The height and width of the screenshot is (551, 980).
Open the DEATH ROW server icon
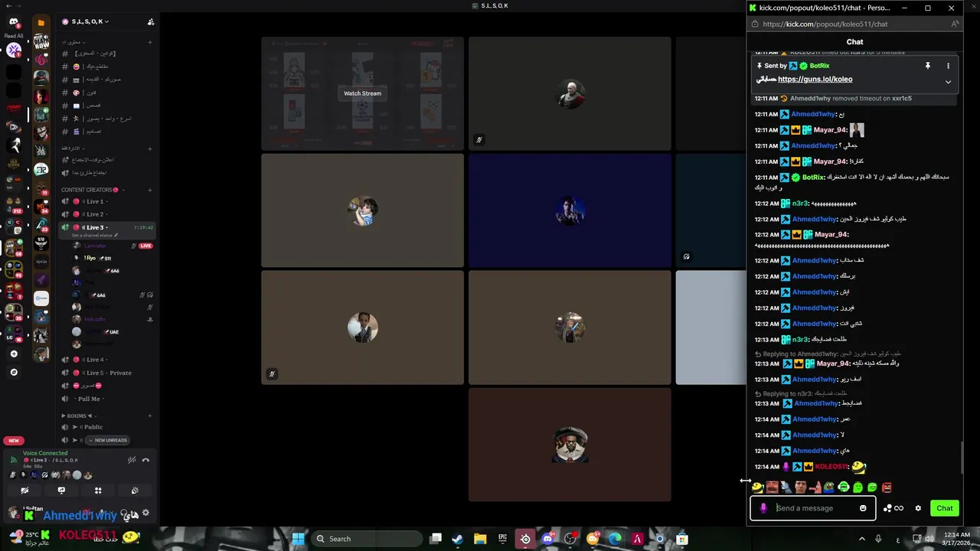point(41,42)
